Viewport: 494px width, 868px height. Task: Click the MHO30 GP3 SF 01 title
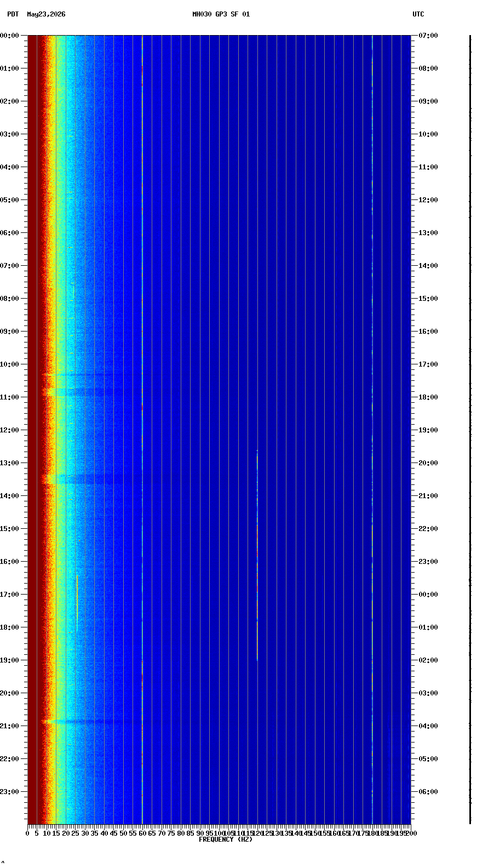coord(221,14)
